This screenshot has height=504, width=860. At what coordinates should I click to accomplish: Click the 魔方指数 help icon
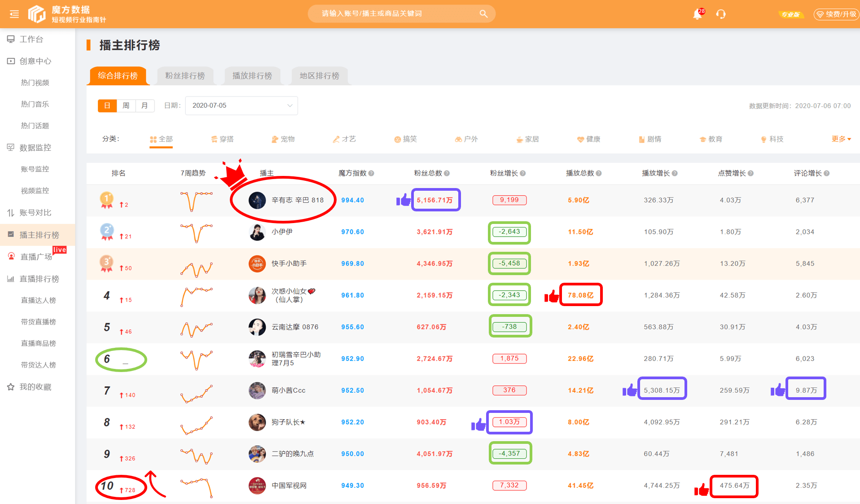click(x=371, y=173)
